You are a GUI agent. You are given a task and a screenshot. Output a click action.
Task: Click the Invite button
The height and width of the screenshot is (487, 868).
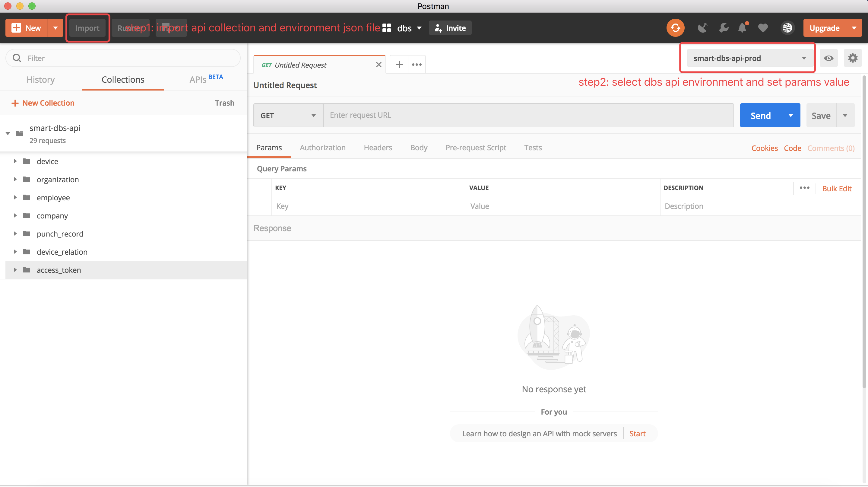[450, 28]
